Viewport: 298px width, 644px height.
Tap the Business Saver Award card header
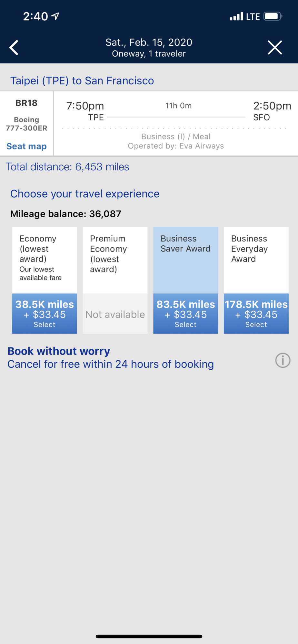pos(185,260)
